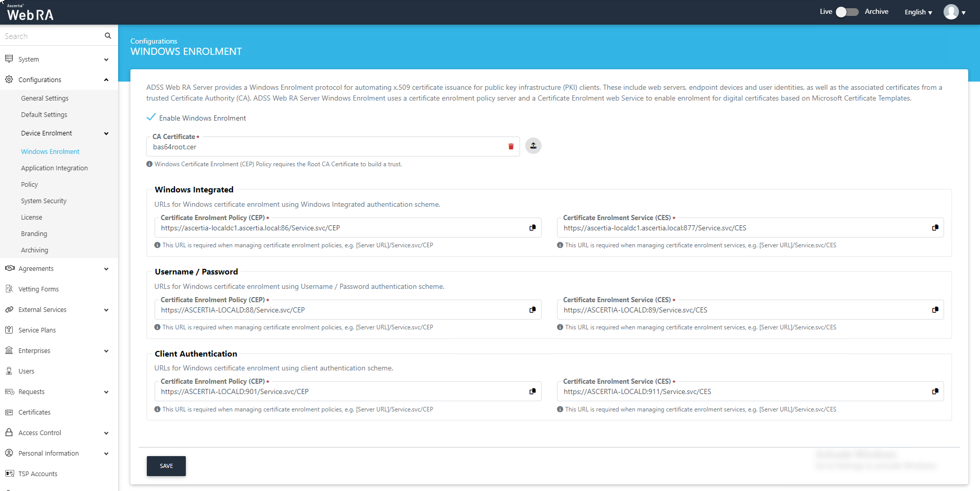
Task: Open the License page
Action: click(x=31, y=217)
